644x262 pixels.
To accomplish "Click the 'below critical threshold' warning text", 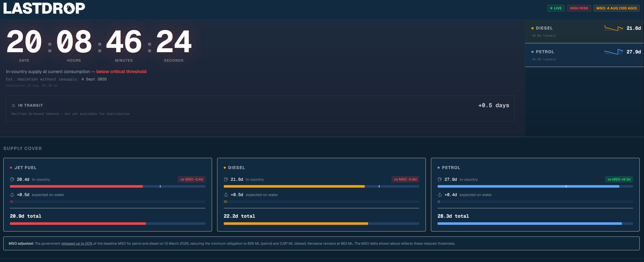I will click(x=121, y=72).
